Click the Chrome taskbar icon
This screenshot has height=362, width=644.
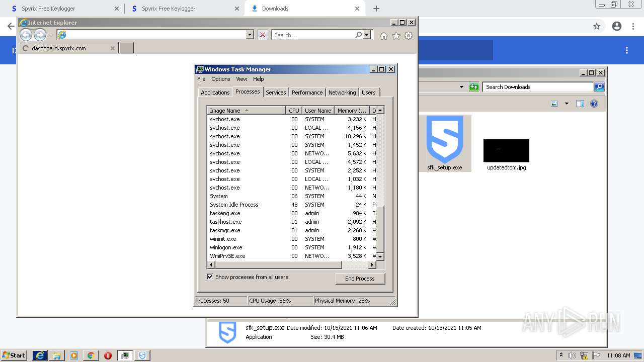click(91, 355)
